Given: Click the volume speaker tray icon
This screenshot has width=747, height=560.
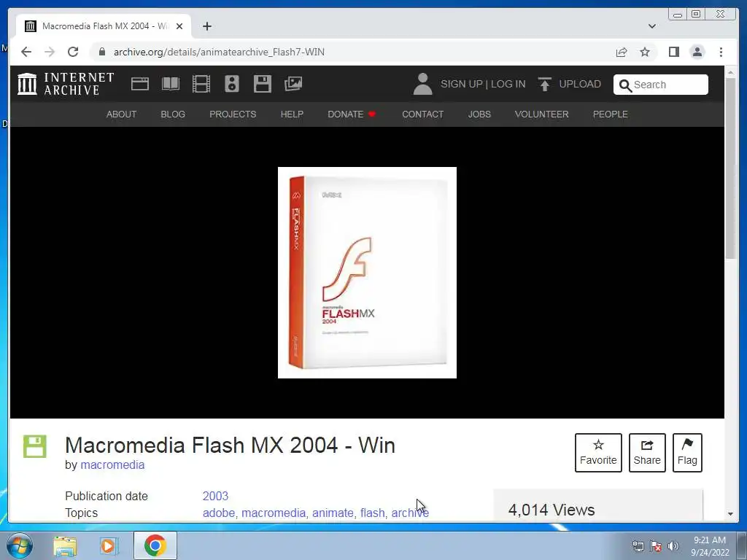Looking at the screenshot, I should point(673,546).
